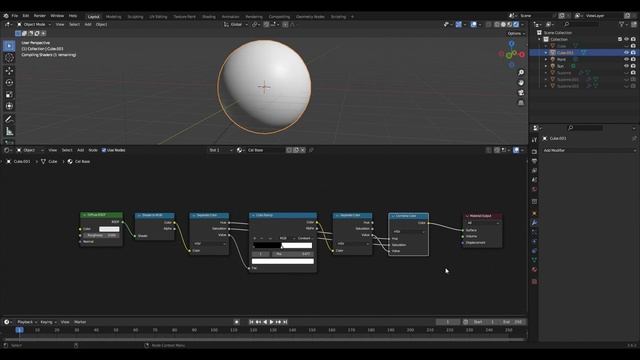Open the Render menu
Image resolution: width=640 pixels, height=360 pixels.
(40, 16)
